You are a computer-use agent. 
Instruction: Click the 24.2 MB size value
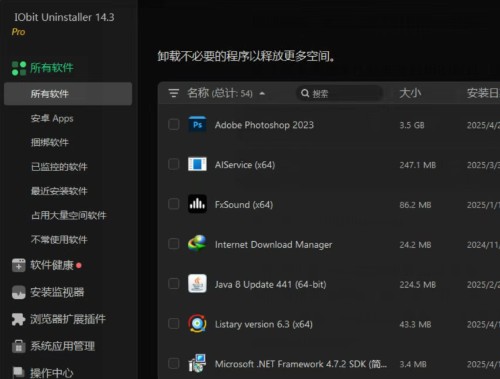pyautogui.click(x=415, y=245)
